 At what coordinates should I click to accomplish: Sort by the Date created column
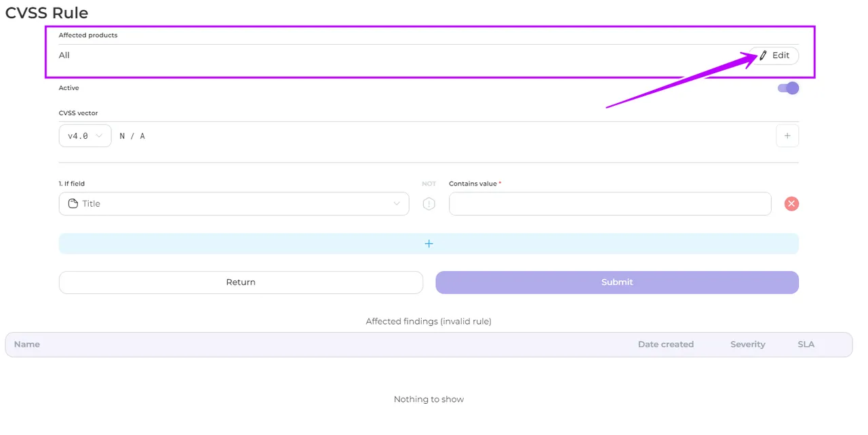pos(665,344)
